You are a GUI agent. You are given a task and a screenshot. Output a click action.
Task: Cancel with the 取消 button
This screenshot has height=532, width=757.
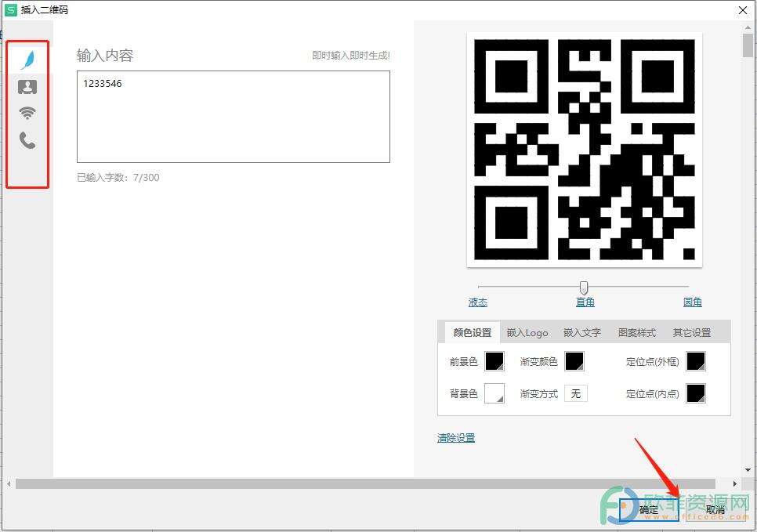coord(715,510)
